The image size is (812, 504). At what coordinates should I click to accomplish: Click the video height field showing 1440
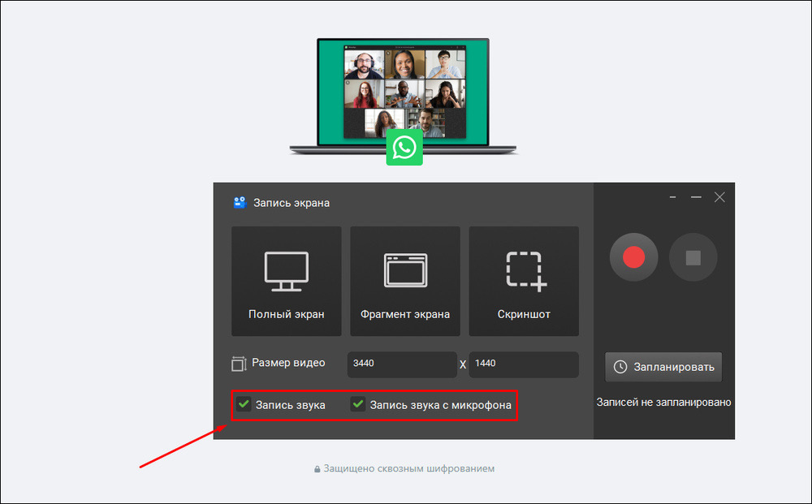524,364
